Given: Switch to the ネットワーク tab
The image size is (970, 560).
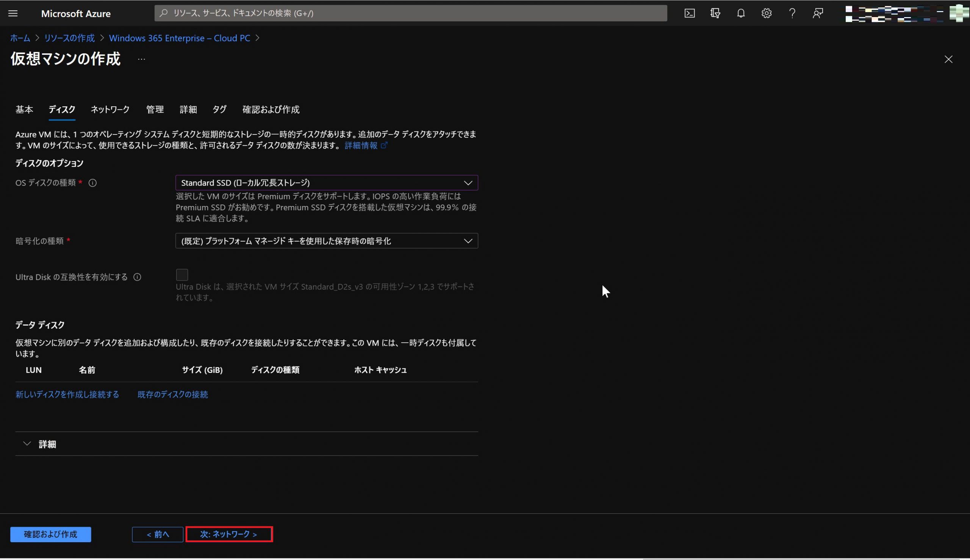Looking at the screenshot, I should coord(110,109).
